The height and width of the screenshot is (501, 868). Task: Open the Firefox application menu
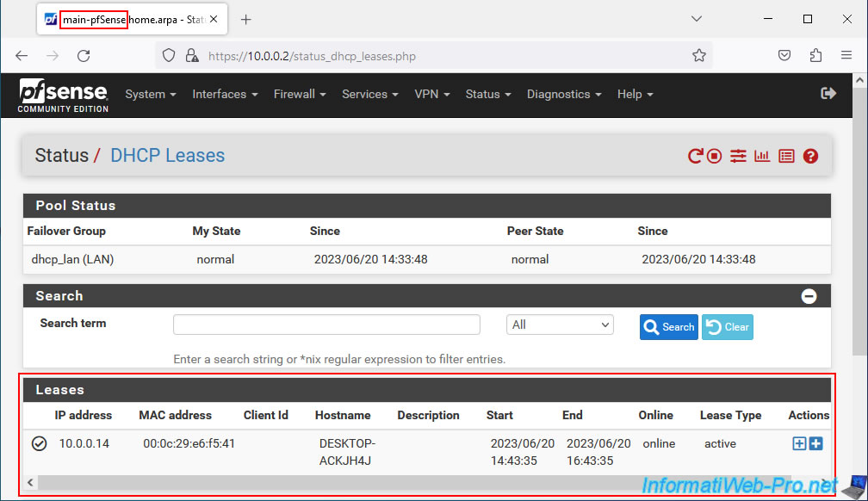coord(846,55)
